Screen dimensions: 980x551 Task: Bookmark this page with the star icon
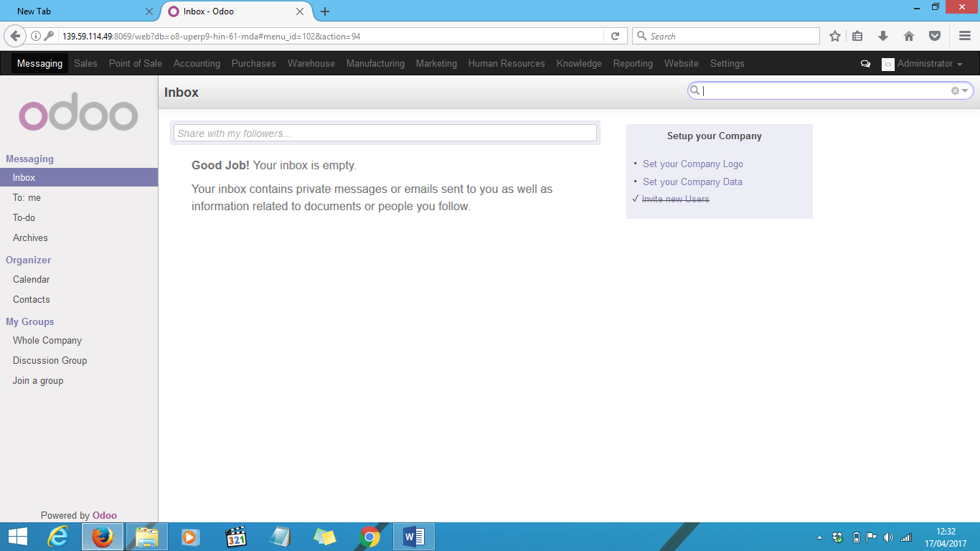[x=835, y=36]
